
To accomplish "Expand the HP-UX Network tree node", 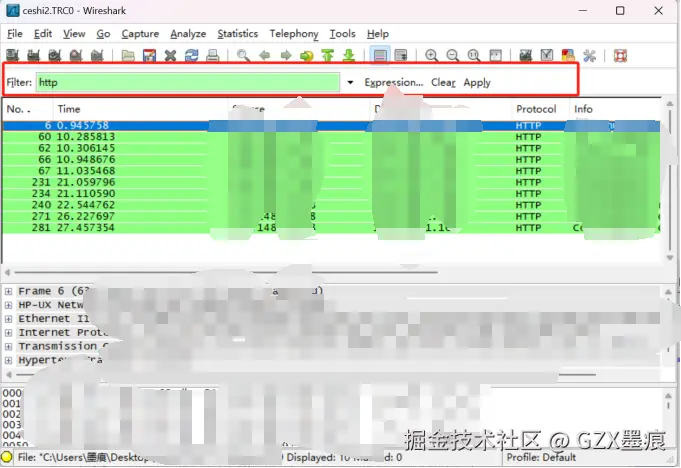I will click(x=8, y=305).
